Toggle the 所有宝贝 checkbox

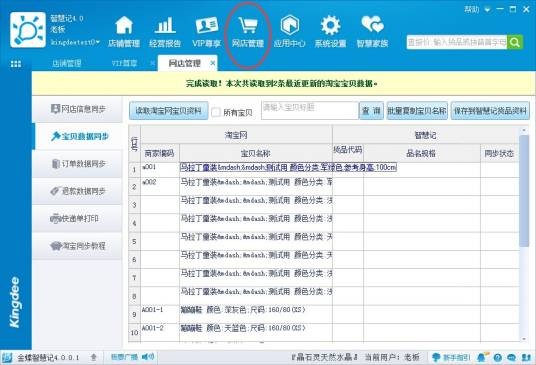(216, 112)
